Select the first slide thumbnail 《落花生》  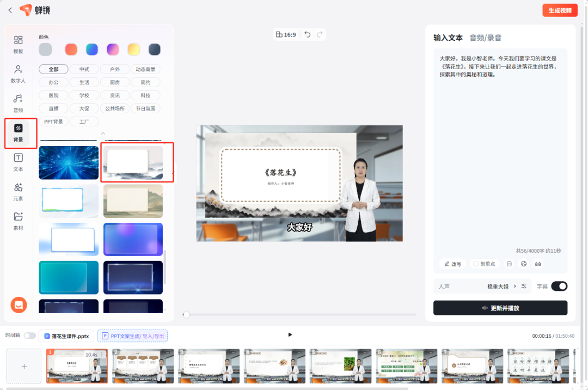coord(76,365)
